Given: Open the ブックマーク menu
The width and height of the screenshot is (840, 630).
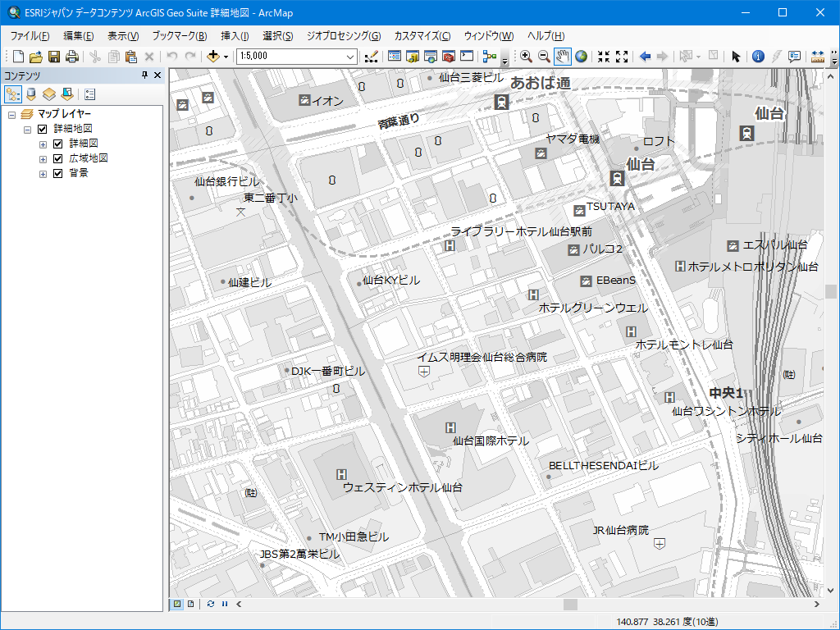Looking at the screenshot, I should [x=180, y=36].
